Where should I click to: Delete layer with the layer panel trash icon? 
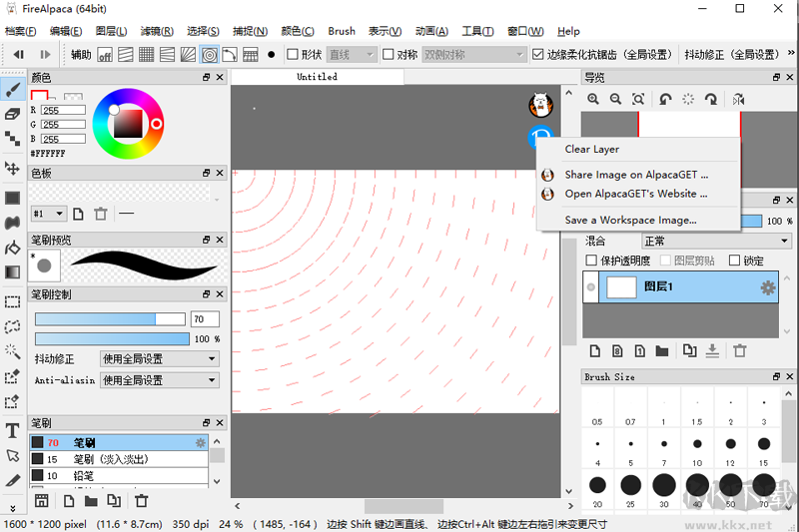[x=740, y=350]
